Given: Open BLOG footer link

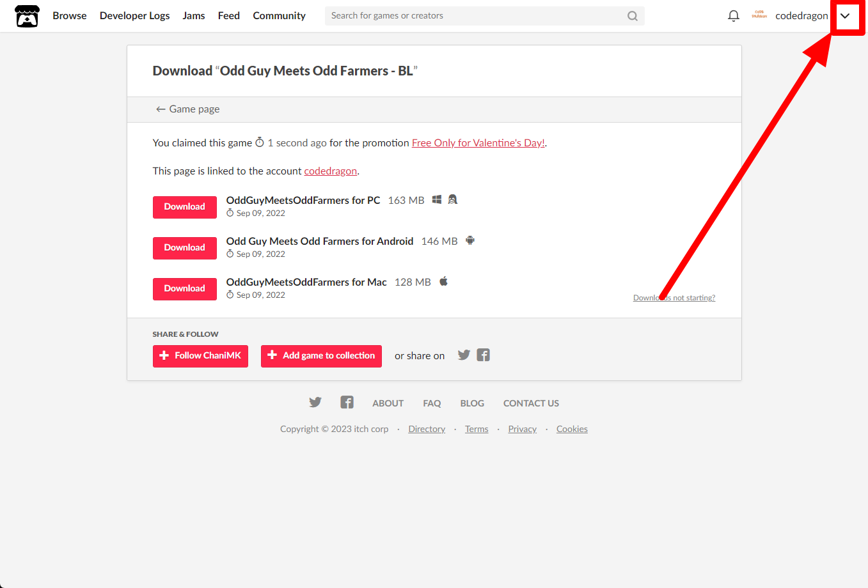Looking at the screenshot, I should (472, 403).
